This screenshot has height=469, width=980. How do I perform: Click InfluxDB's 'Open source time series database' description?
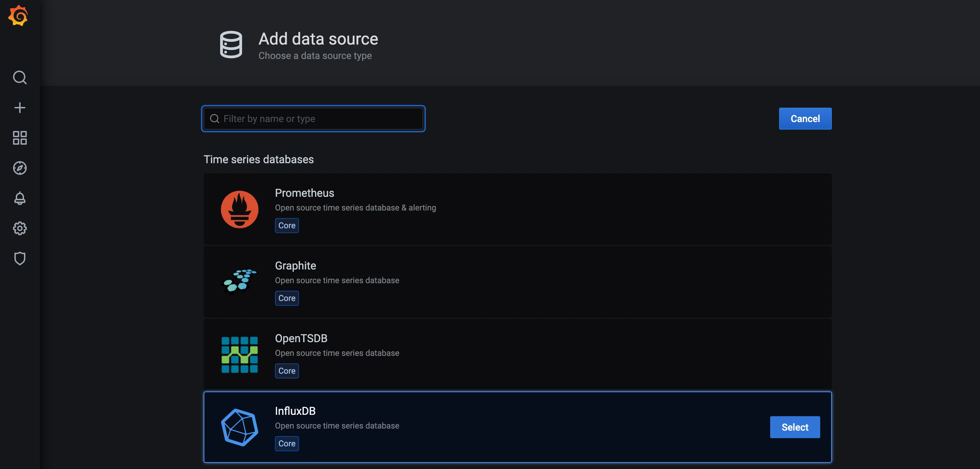[337, 426]
